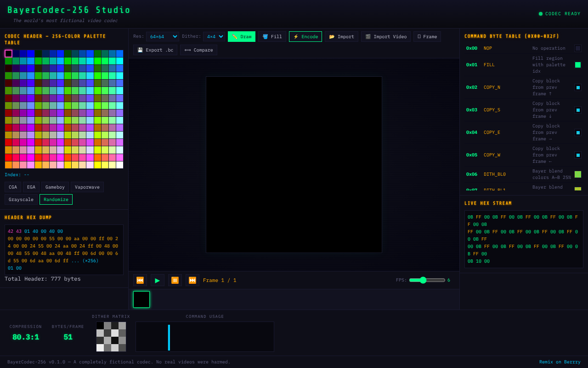
Task: Apply the EGA palette preset
Action: point(31,187)
